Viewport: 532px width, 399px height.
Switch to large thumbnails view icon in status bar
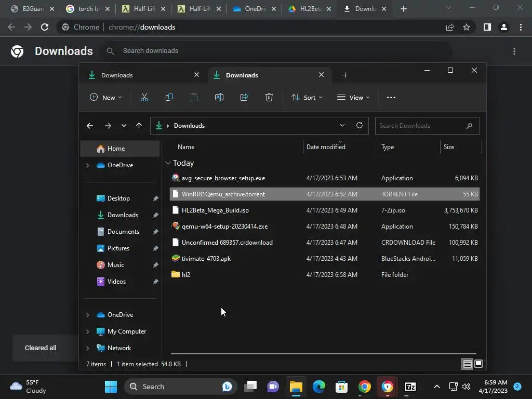(478, 364)
